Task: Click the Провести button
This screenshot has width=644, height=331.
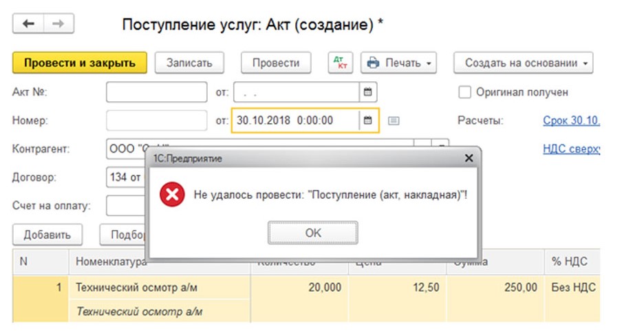Action: click(275, 63)
